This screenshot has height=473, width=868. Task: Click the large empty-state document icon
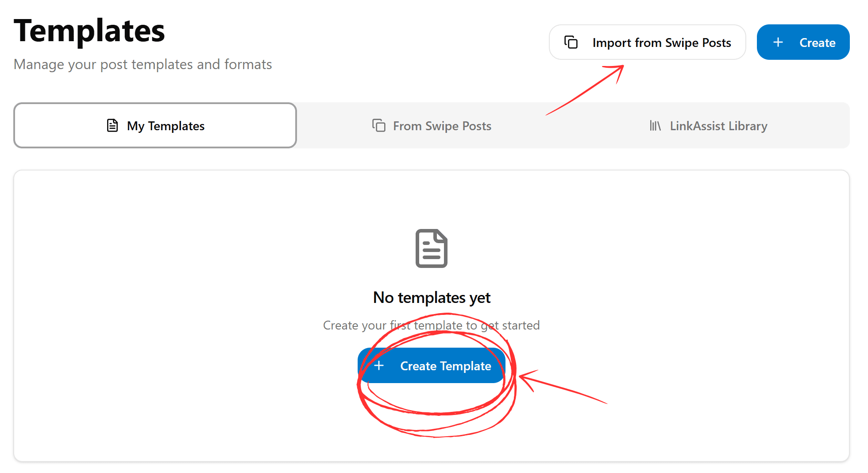pyautogui.click(x=432, y=248)
